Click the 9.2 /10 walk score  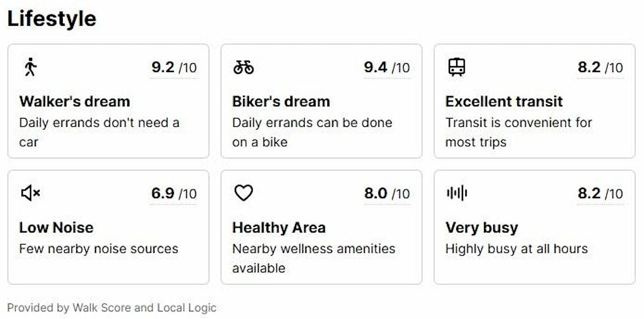point(174,68)
